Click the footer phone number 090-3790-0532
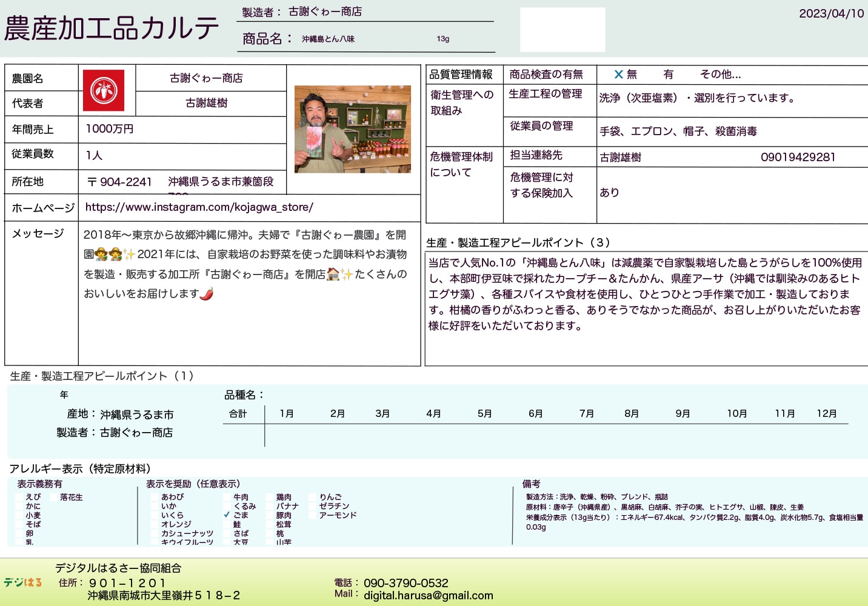The height and width of the screenshot is (606, 868). click(406, 583)
